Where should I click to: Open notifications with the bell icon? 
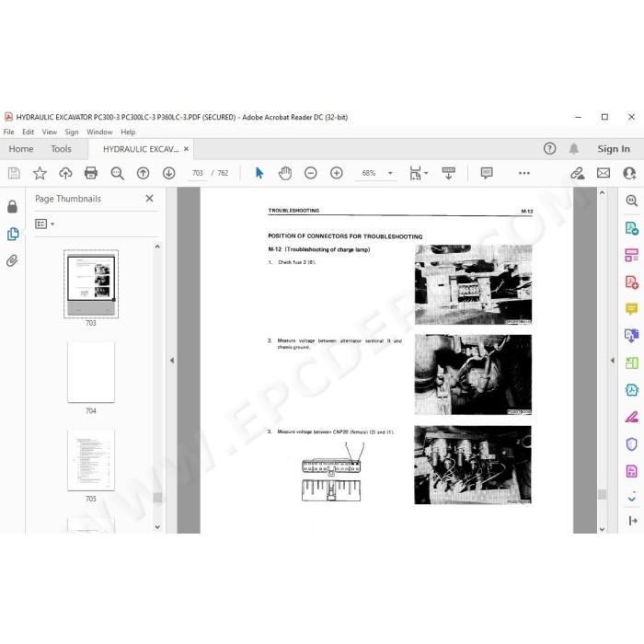pyautogui.click(x=574, y=149)
